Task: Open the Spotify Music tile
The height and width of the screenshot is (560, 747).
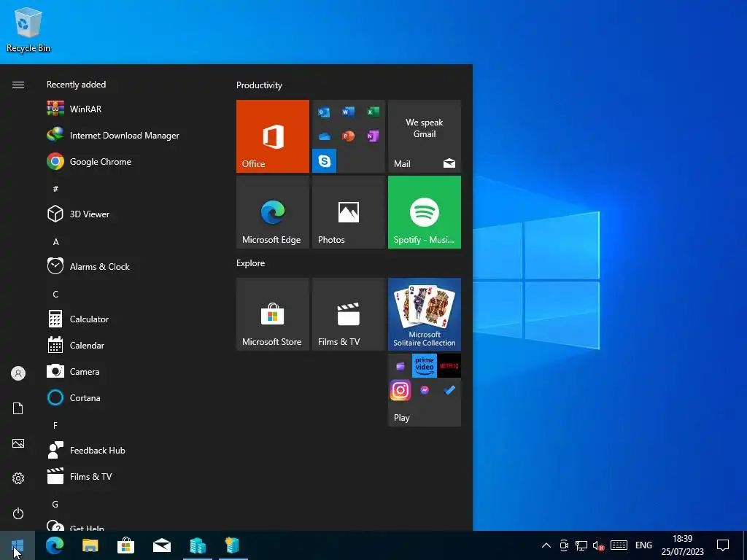Action: [x=425, y=212]
